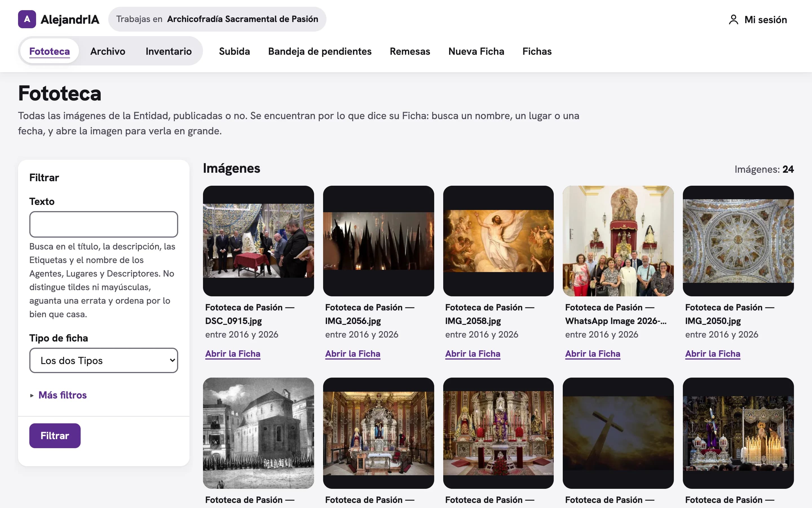Open the IMG_2050.jpg dome ceiling thumbnail
812x508 pixels.
point(738,241)
